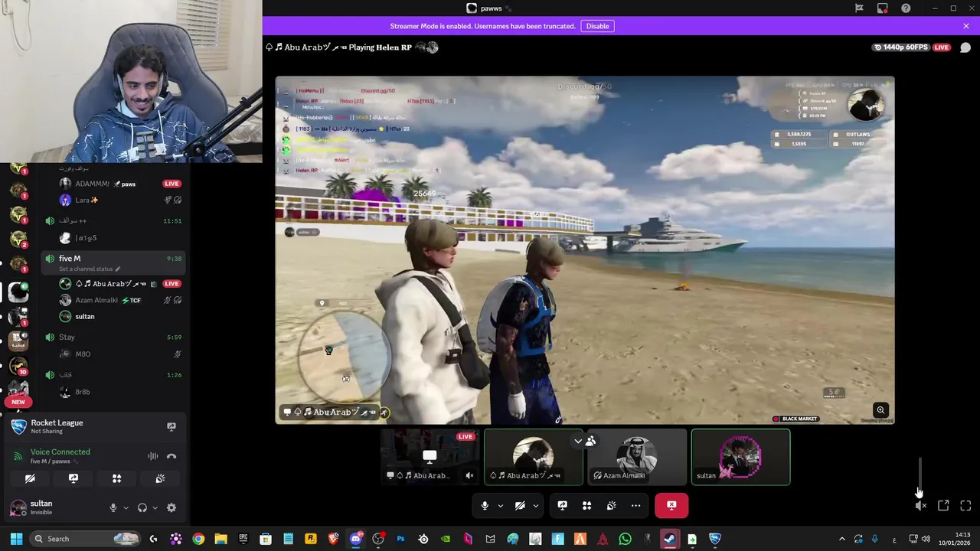
Task: Open the Stay voice channel
Action: coord(113,337)
